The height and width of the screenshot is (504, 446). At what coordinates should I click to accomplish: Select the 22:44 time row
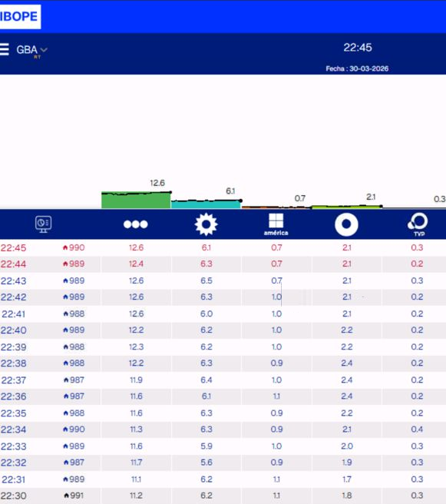pos(223,264)
